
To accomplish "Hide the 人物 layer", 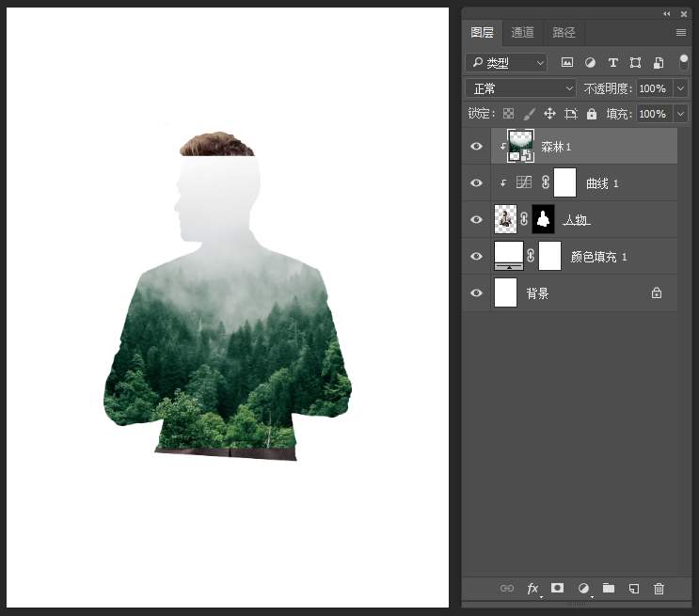I will 476,219.
